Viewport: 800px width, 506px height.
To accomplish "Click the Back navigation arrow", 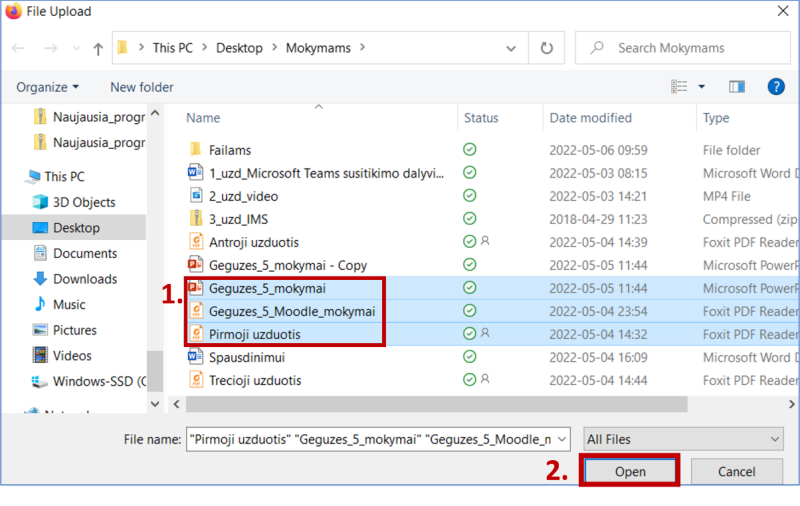I will coord(19,48).
